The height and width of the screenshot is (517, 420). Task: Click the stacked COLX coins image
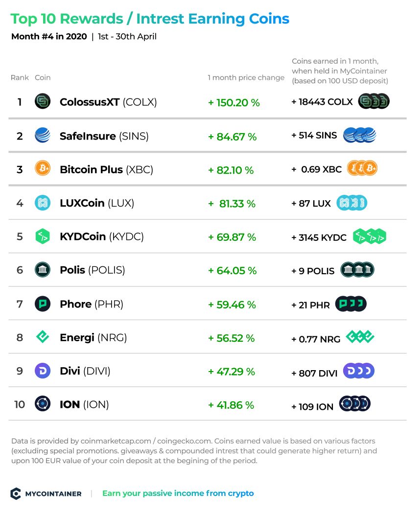coord(374,101)
